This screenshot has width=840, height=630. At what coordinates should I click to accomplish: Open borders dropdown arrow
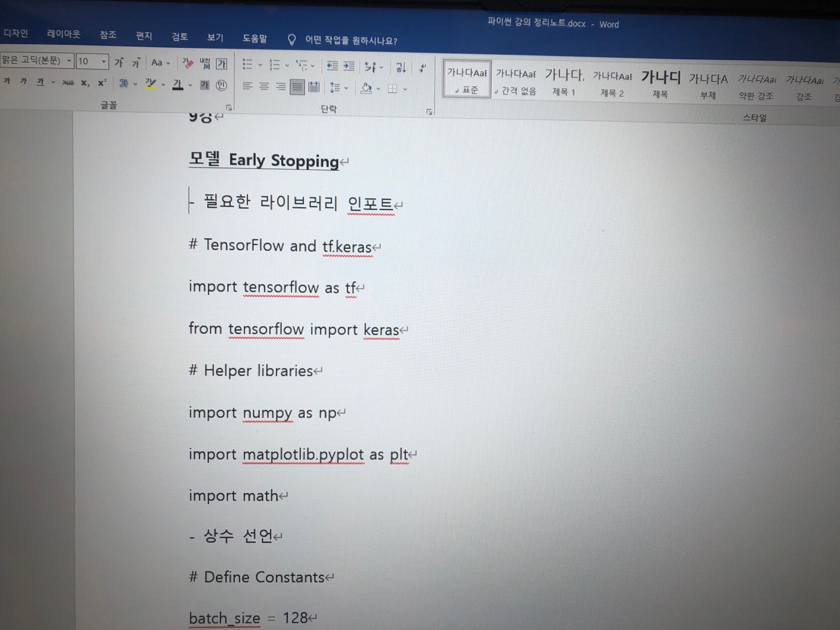point(405,89)
